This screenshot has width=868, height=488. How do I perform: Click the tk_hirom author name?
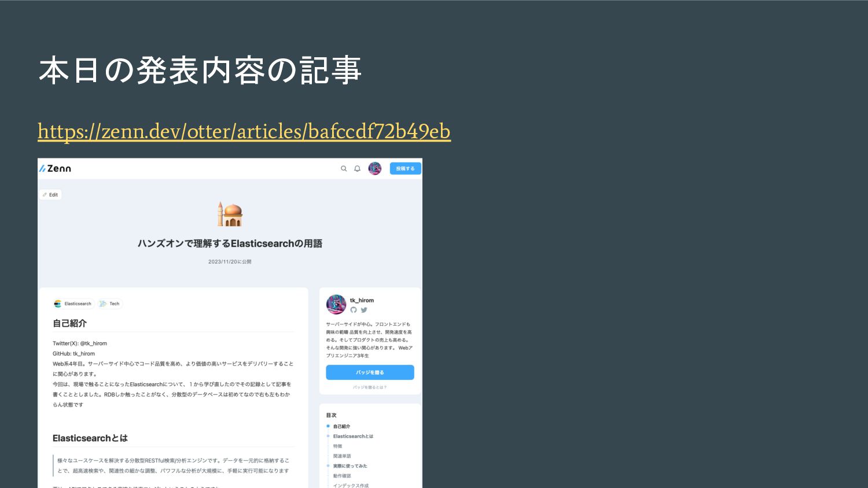(362, 300)
